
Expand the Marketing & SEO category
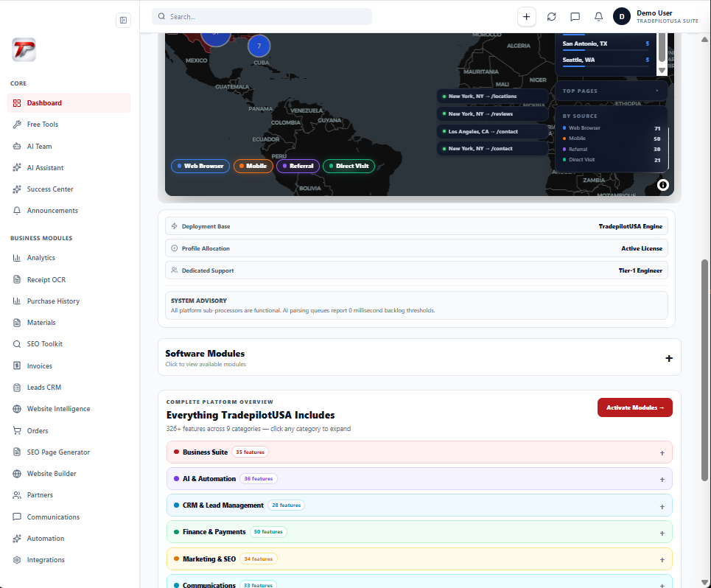point(419,559)
